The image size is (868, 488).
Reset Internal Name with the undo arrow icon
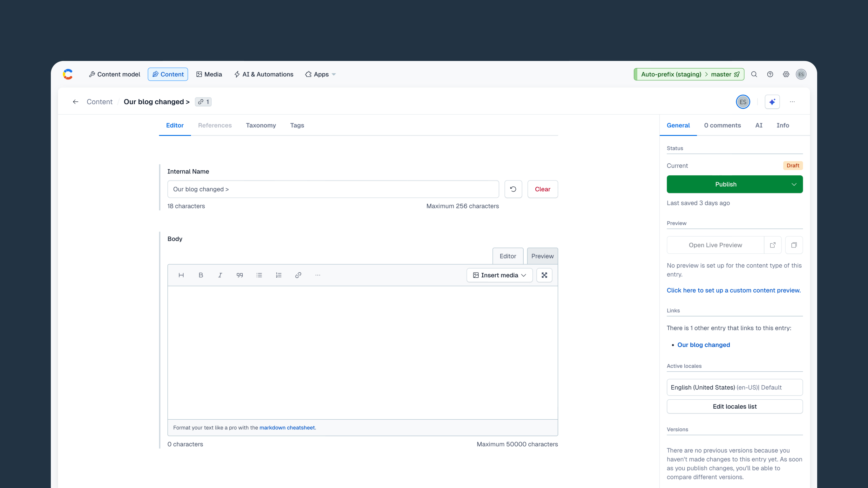tap(513, 189)
